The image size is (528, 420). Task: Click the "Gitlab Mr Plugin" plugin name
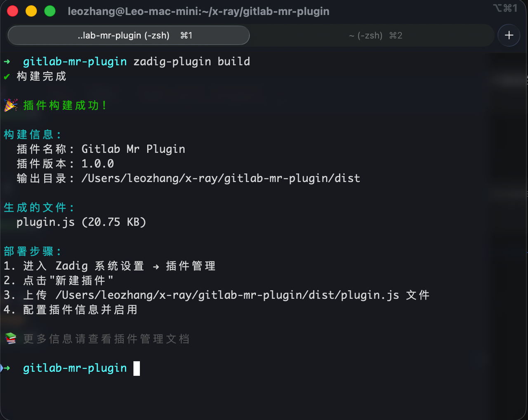tap(133, 149)
